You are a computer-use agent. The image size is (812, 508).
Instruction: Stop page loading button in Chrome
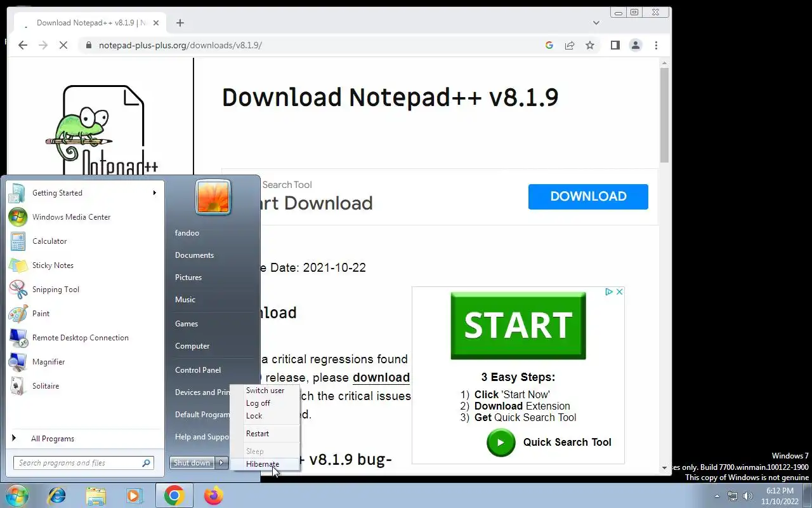(x=64, y=45)
